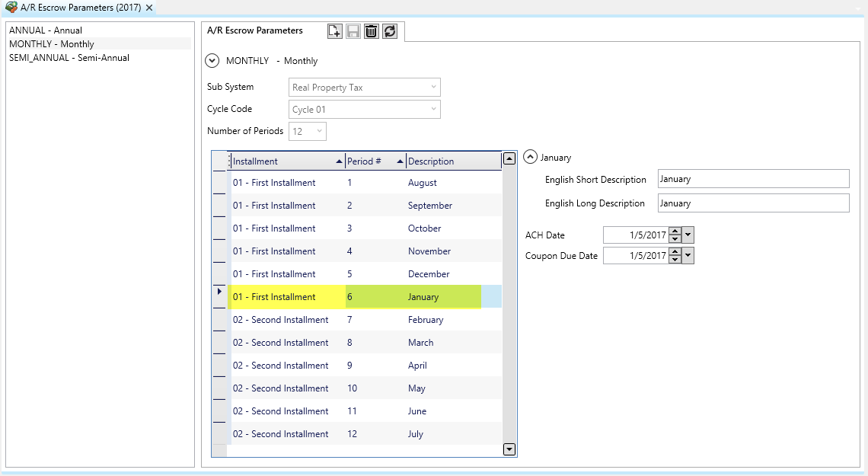Click the New record icon
Image resolution: width=868 pixels, height=476 pixels.
click(x=334, y=31)
